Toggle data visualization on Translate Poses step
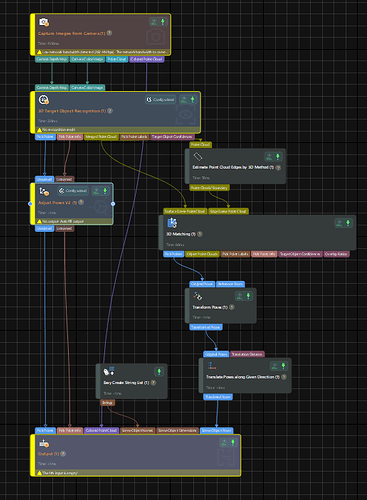 coord(275,366)
